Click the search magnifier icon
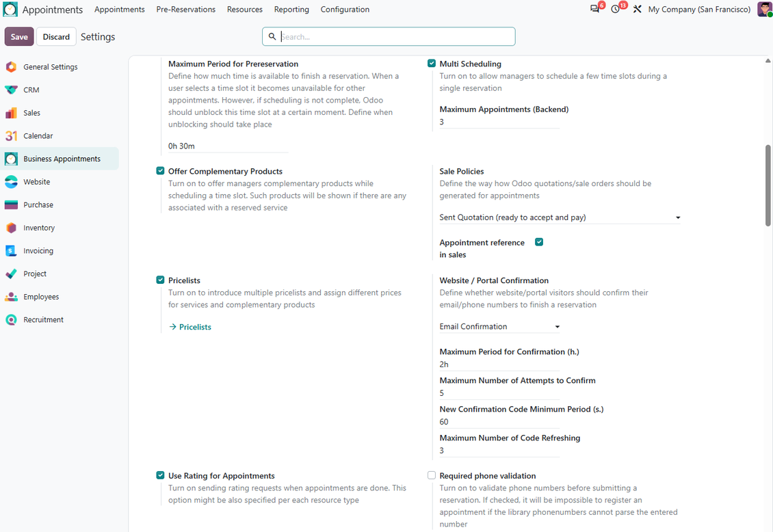The height and width of the screenshot is (532, 773). [x=272, y=36]
